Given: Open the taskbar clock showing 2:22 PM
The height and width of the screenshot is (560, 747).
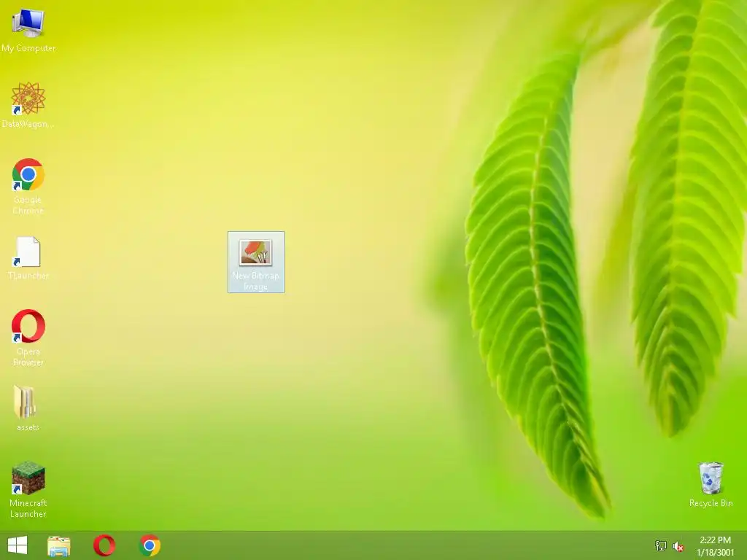Looking at the screenshot, I should (x=715, y=546).
